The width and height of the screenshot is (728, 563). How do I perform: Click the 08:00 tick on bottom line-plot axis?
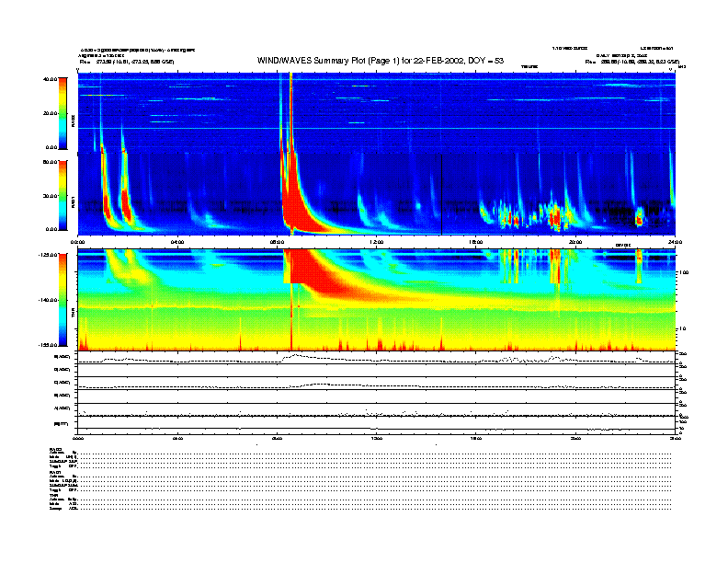click(278, 438)
